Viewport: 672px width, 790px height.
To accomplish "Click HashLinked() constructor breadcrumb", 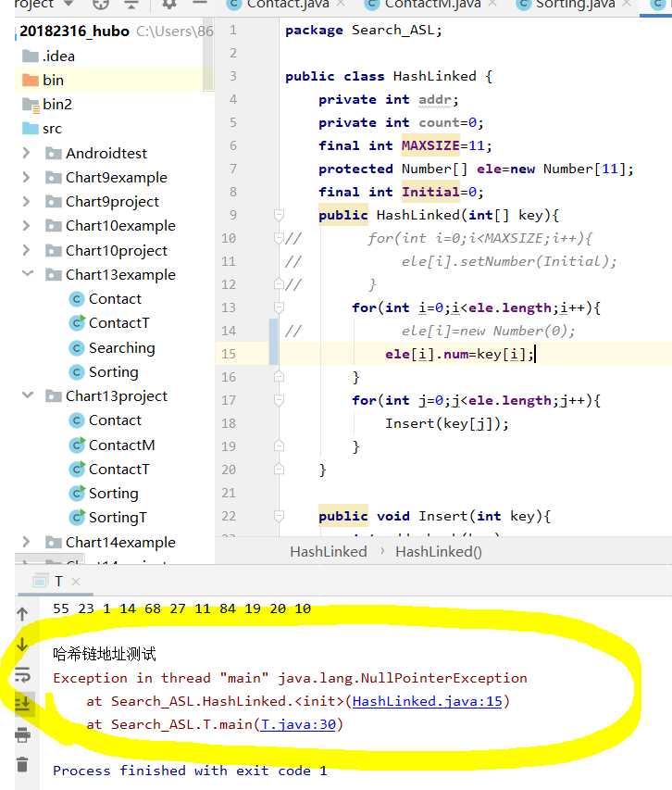I will click(x=439, y=552).
